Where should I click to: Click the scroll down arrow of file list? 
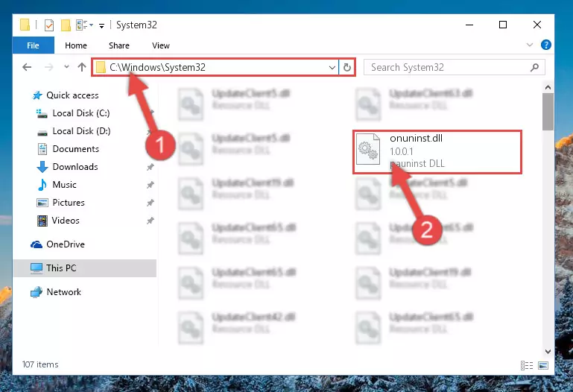[x=548, y=352]
